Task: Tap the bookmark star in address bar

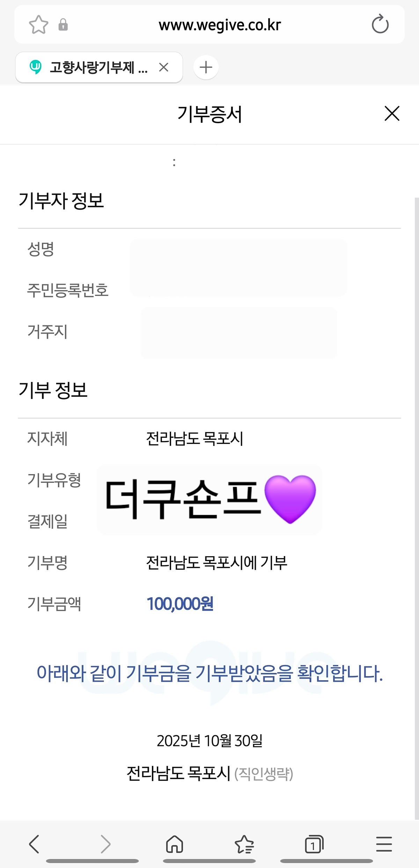Action: point(38,25)
